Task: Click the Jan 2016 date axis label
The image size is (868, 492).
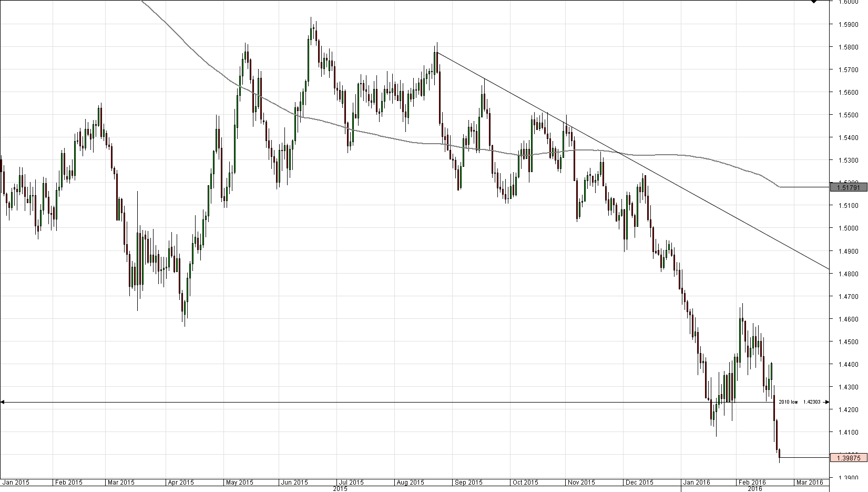Action: click(x=696, y=482)
